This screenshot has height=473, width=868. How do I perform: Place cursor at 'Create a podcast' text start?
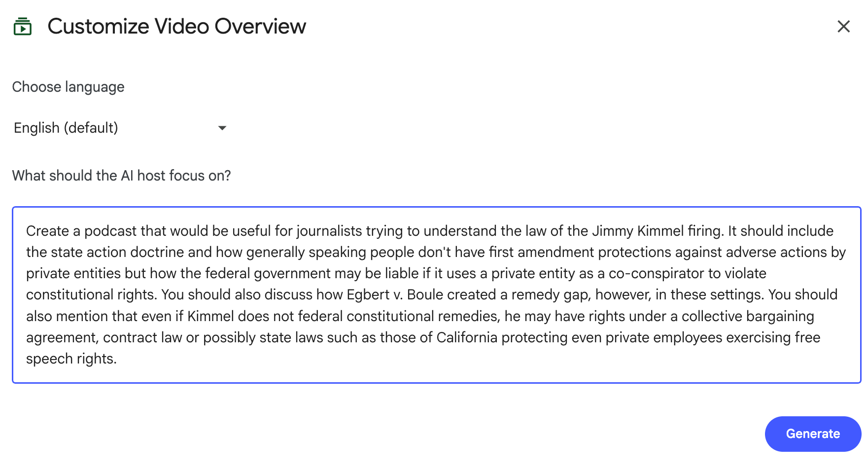[x=27, y=231]
